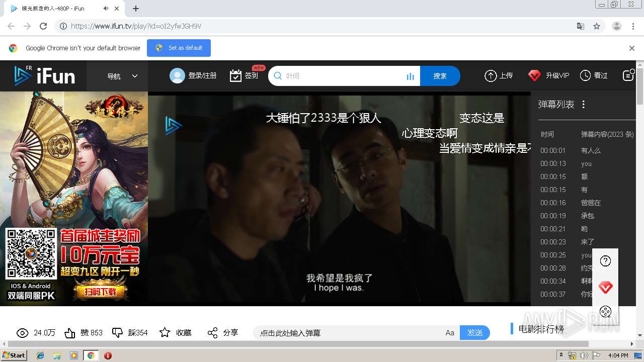Open the 签到 check-in calendar icon
Viewport: 644px width, 362px height.
coord(235,75)
